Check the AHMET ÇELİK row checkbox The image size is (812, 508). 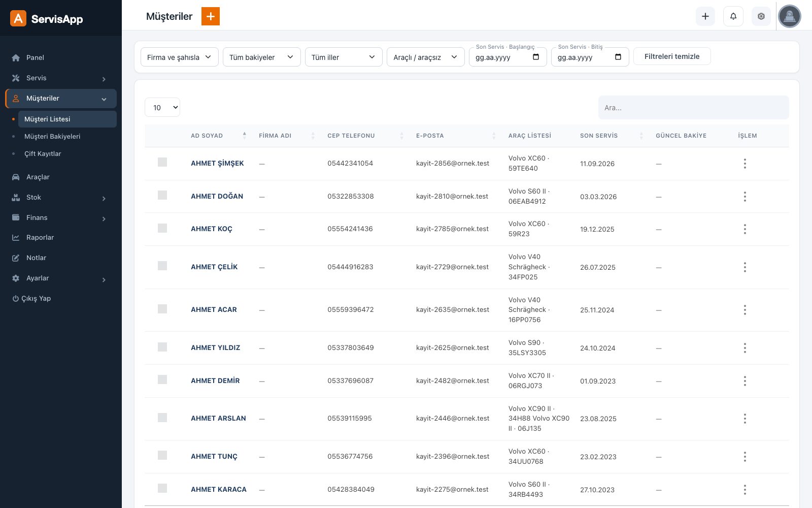(162, 266)
